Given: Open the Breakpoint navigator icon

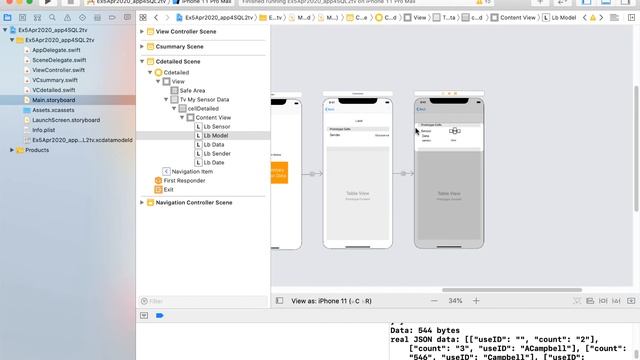Looking at the screenshot, I should point(112,18).
